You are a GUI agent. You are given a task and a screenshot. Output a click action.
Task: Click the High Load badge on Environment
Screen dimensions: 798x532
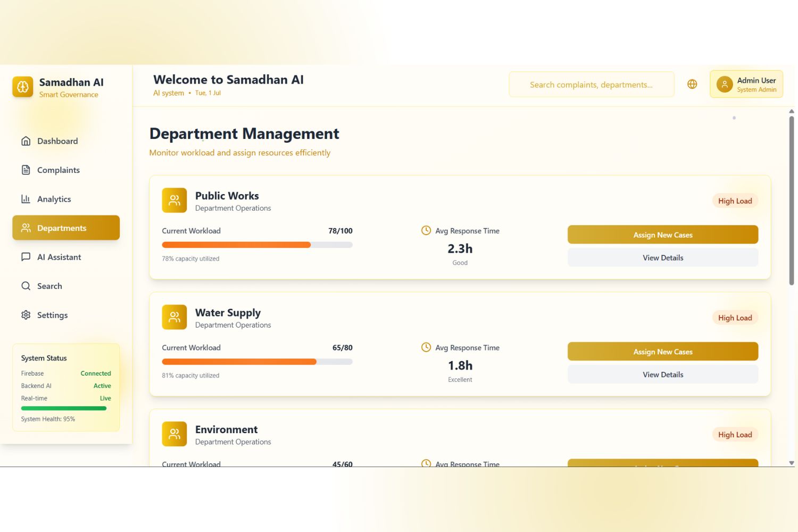pos(735,435)
